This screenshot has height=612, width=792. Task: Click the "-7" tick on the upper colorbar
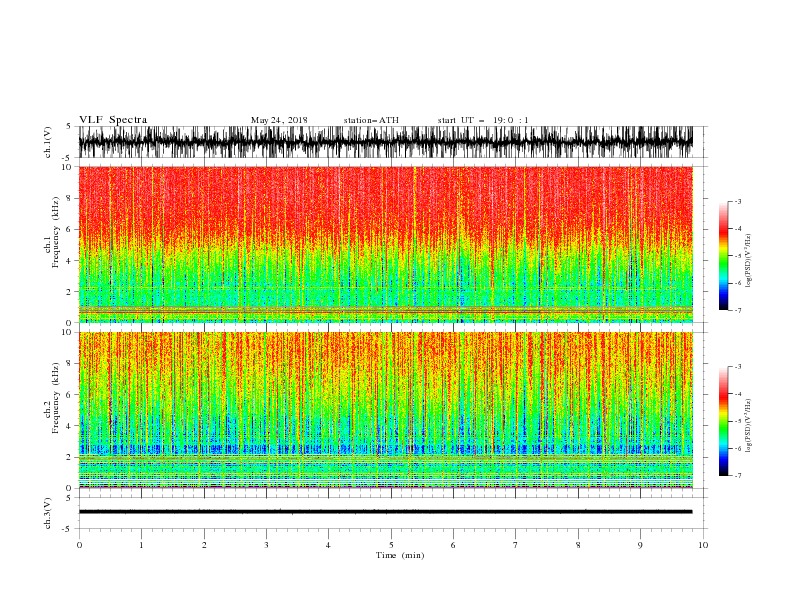click(737, 310)
